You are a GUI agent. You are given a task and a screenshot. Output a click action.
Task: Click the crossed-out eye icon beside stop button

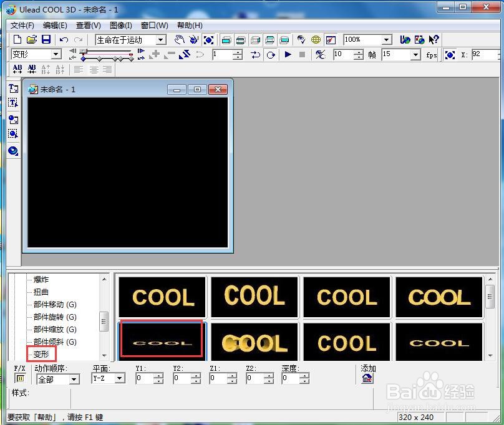pyautogui.click(x=320, y=54)
